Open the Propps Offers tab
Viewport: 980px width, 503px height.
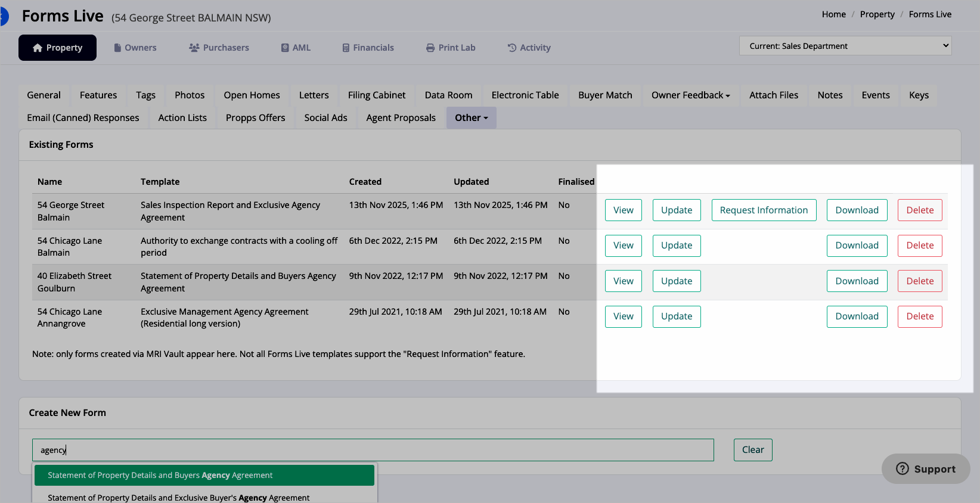255,118
